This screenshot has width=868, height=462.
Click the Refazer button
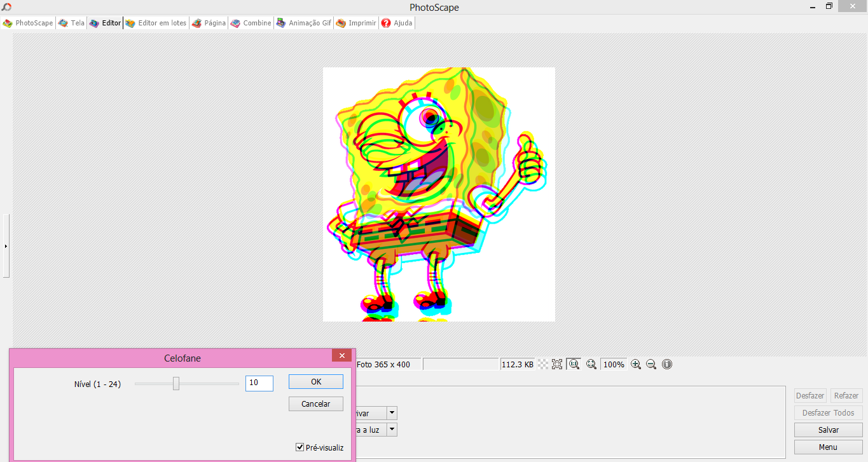pos(846,395)
